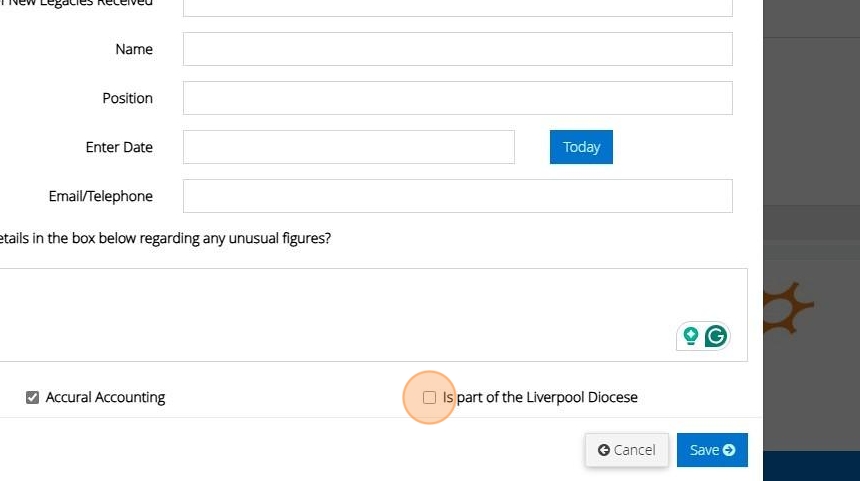Save the form with Save button

(712, 450)
